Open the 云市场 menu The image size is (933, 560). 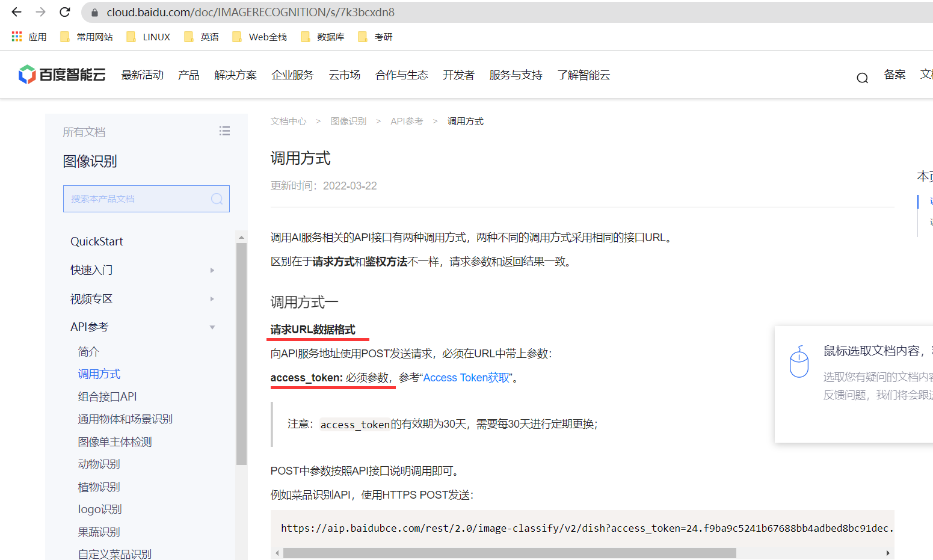(x=345, y=75)
